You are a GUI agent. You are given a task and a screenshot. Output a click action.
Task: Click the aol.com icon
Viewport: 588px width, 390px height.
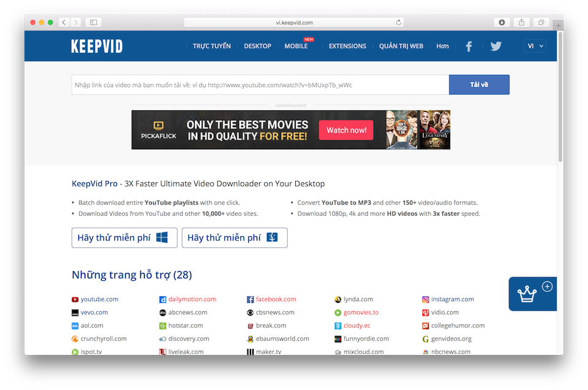75,326
